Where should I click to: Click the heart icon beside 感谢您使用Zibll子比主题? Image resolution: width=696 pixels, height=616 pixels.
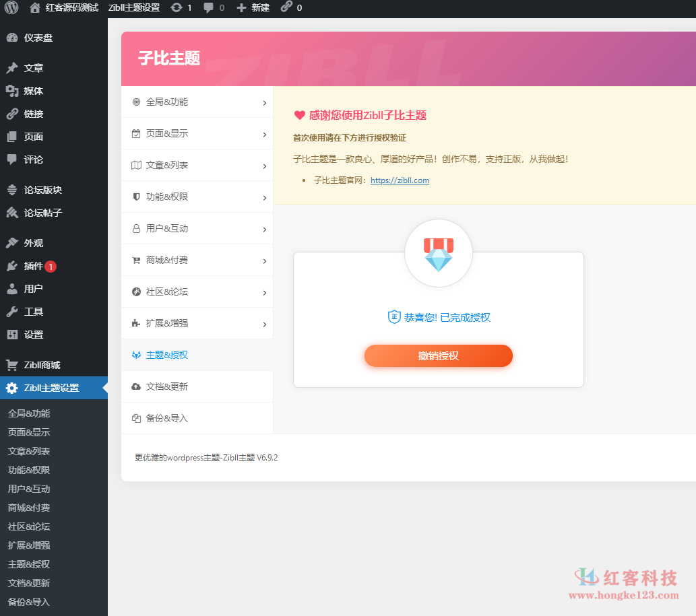pyautogui.click(x=300, y=115)
